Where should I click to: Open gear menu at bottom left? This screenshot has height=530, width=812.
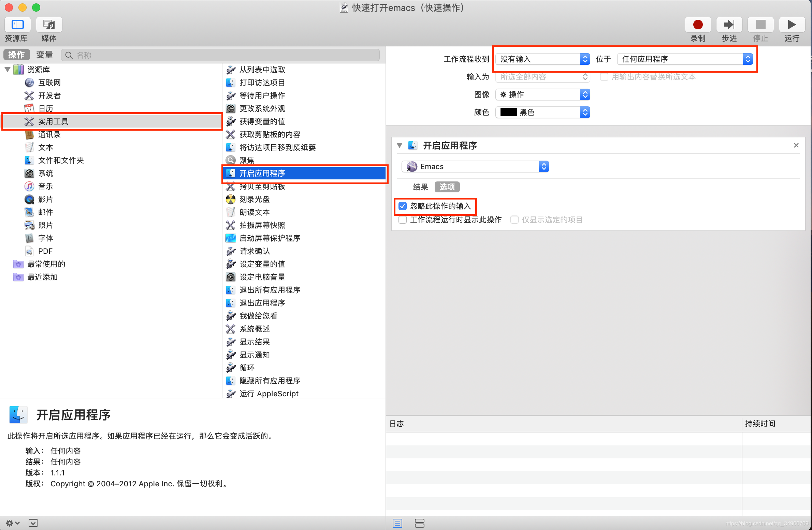pyautogui.click(x=13, y=523)
